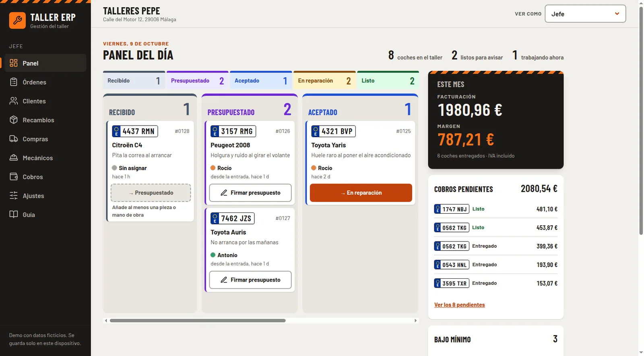Click the Bajo mínimo panel heading
Viewport: 644px width, 356px height.
(x=452, y=340)
